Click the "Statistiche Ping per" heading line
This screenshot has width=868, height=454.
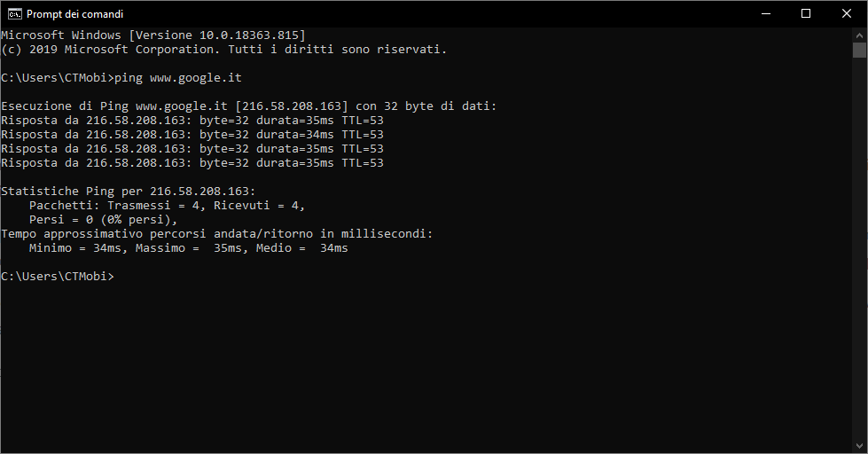click(128, 192)
